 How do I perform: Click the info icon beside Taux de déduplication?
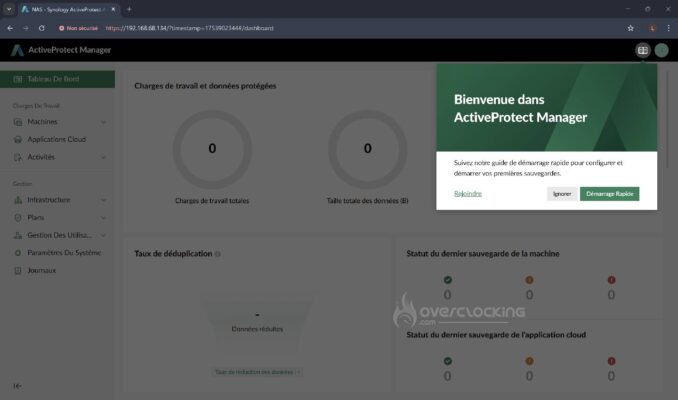[x=218, y=254]
